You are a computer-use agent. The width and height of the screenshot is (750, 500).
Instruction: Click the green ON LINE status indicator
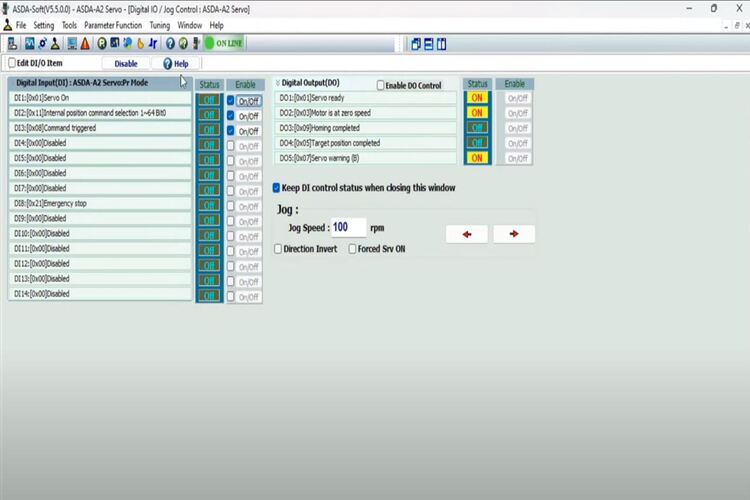point(225,43)
